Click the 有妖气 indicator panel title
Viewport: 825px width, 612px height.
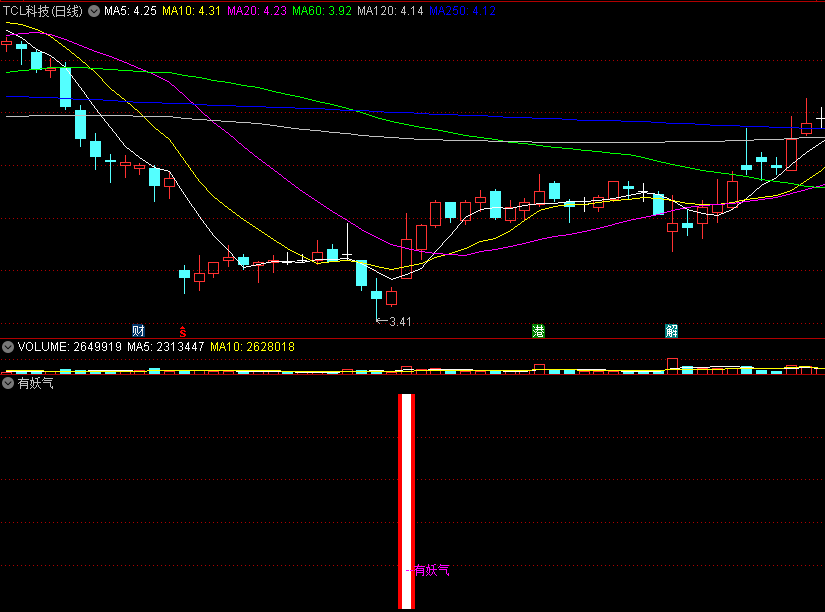(36, 383)
